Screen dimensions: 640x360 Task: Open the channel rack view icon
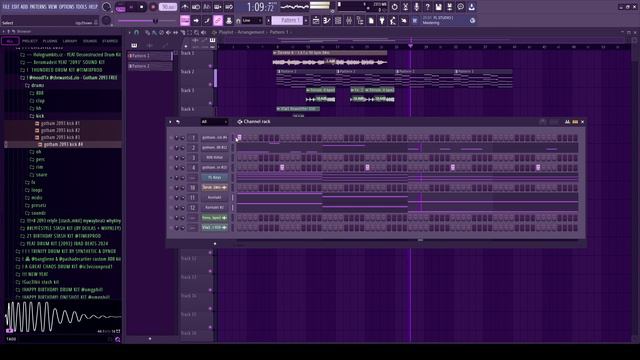click(338, 20)
